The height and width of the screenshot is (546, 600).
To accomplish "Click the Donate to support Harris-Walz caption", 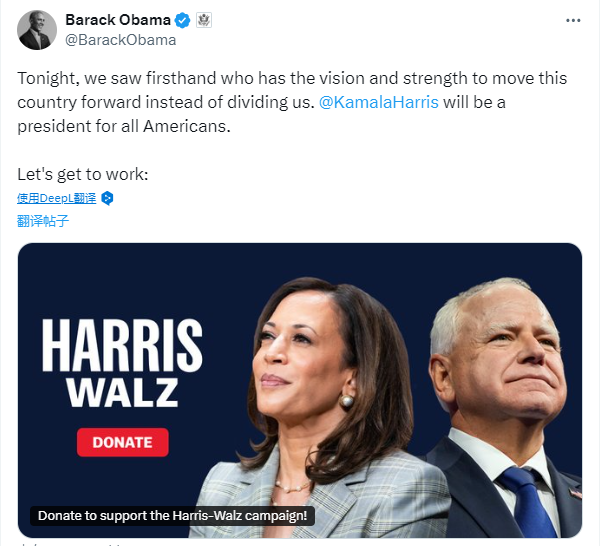I will coord(172,516).
